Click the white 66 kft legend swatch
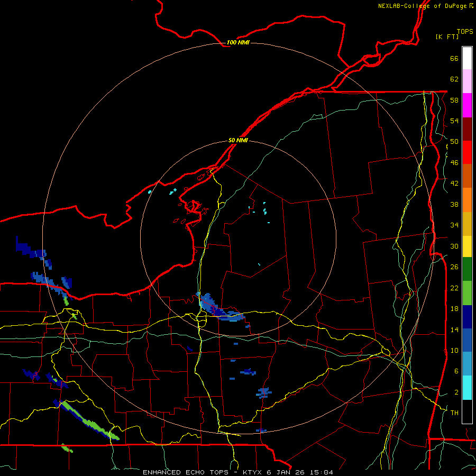Image resolution: width=476 pixels, height=476 pixels. [x=467, y=58]
